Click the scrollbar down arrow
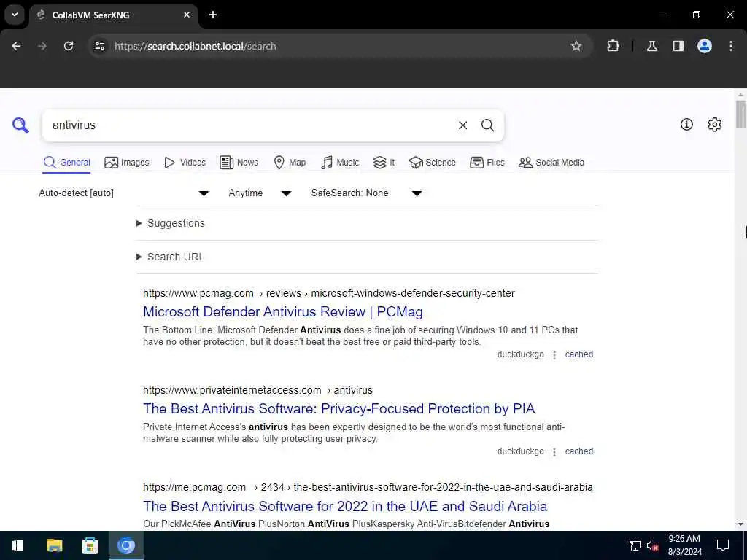This screenshot has height=560, width=747. pyautogui.click(x=740, y=524)
